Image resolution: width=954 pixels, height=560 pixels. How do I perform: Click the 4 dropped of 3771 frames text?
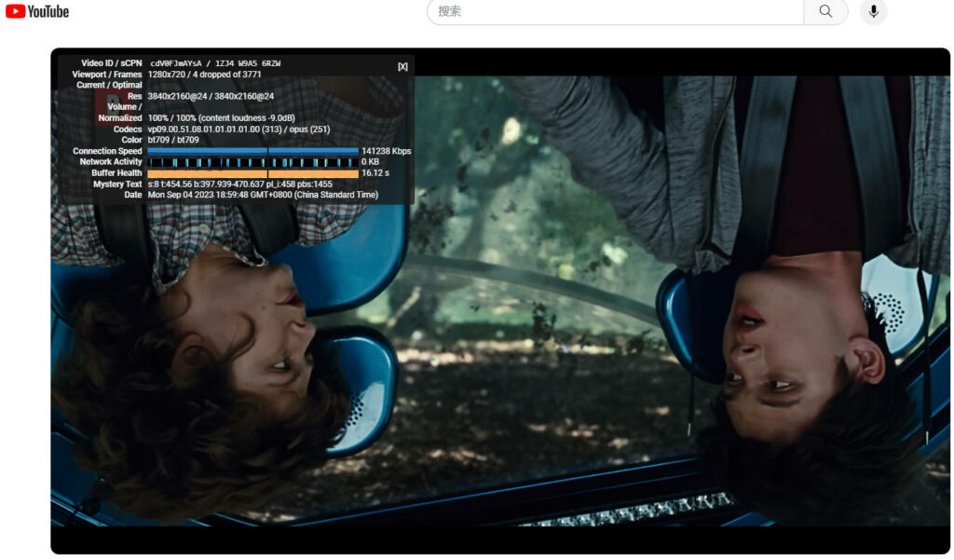click(x=227, y=75)
